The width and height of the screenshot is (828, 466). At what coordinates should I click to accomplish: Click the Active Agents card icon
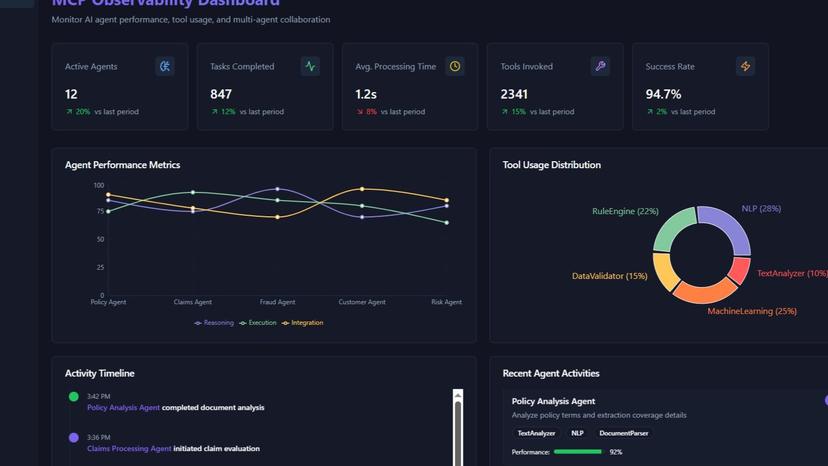click(165, 66)
